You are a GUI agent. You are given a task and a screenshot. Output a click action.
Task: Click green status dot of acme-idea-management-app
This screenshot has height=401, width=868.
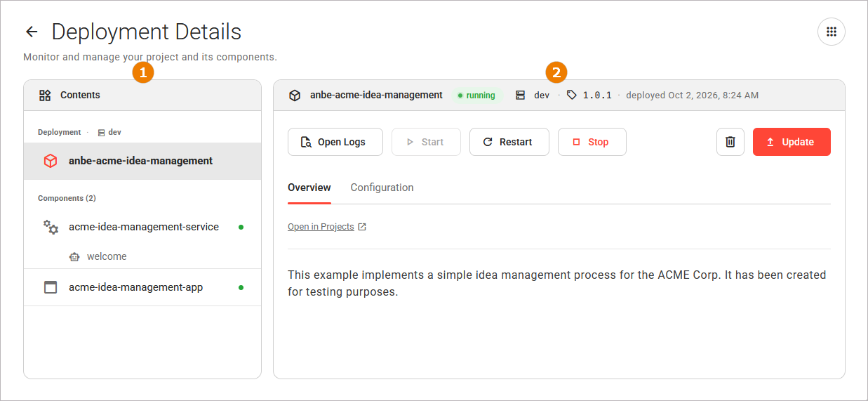click(x=241, y=287)
